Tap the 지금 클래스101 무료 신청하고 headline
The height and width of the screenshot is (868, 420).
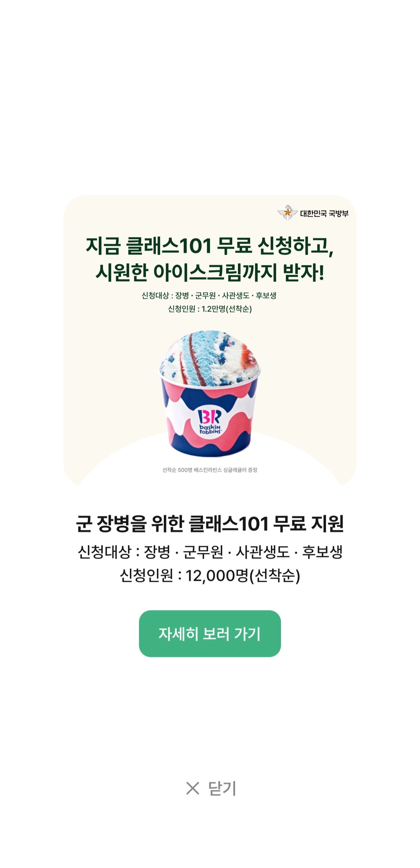pos(210,245)
